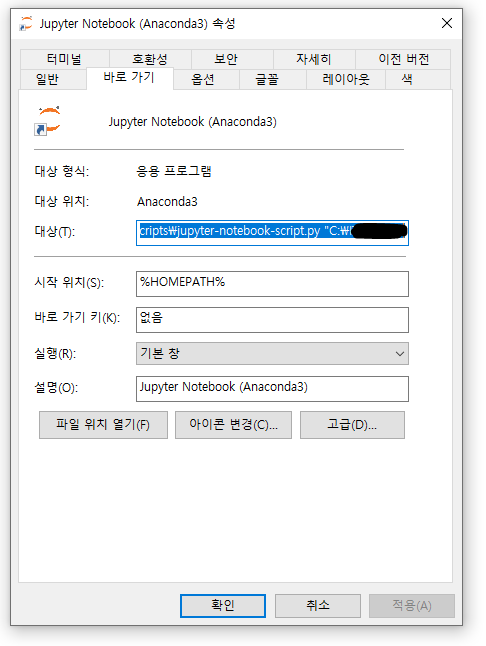Expand the 실행(R) 기본 창 dropdown

[x=272, y=353]
